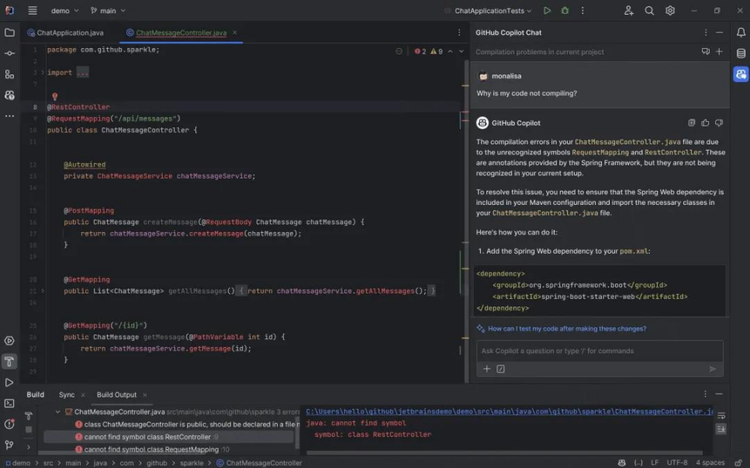Copy the Copilot response
Image resolution: width=750 pixels, height=468 pixels.
point(691,123)
